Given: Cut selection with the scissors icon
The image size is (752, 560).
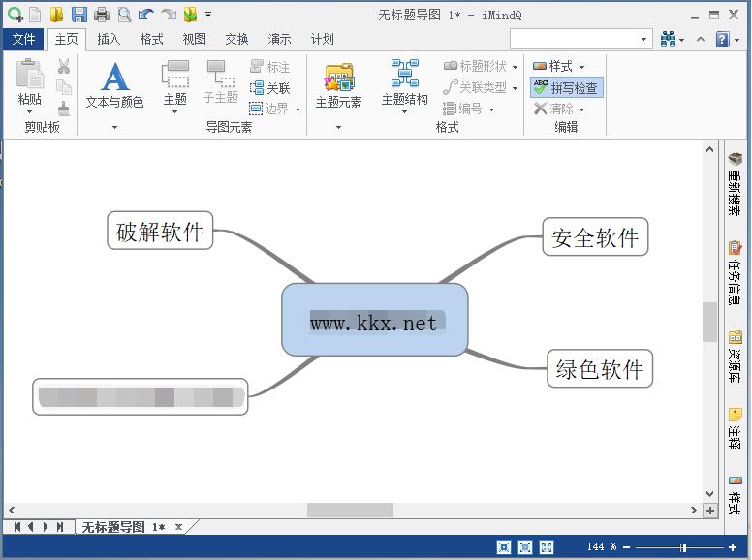Looking at the screenshot, I should pos(64,66).
